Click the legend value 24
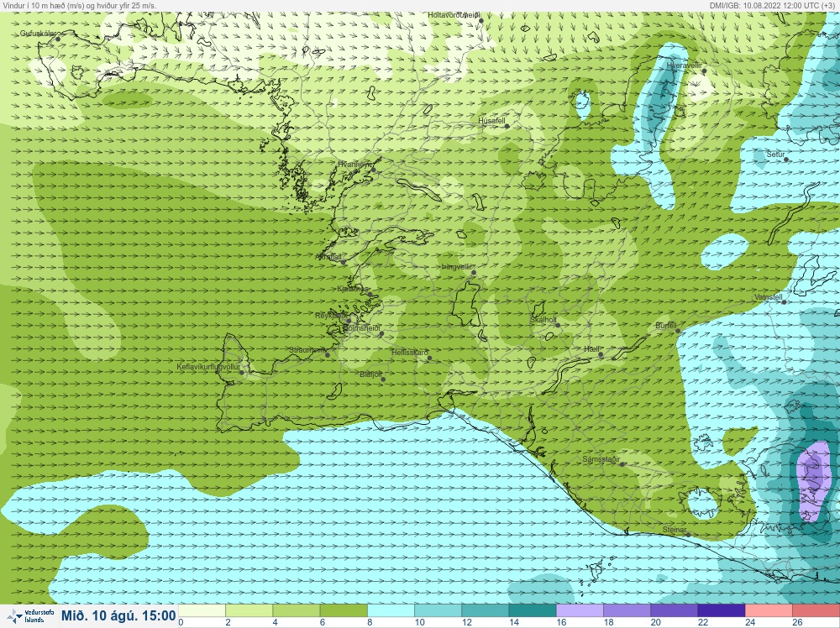 [749, 622]
